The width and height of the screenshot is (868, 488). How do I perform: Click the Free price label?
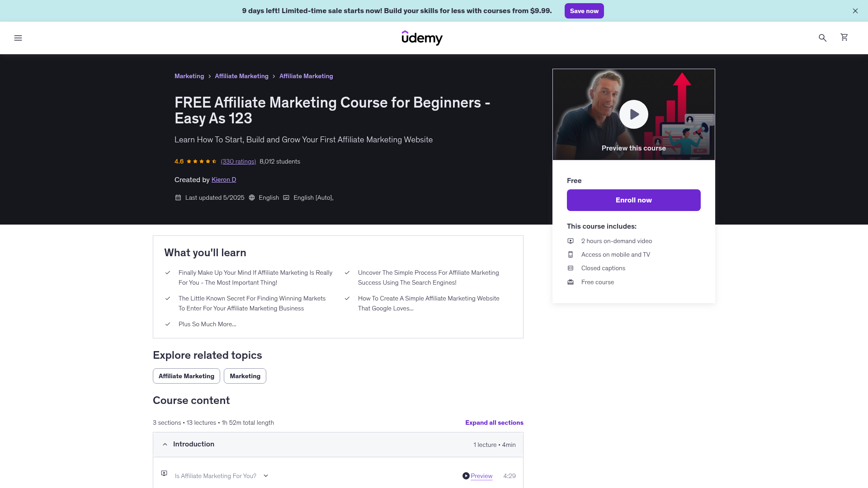(574, 181)
